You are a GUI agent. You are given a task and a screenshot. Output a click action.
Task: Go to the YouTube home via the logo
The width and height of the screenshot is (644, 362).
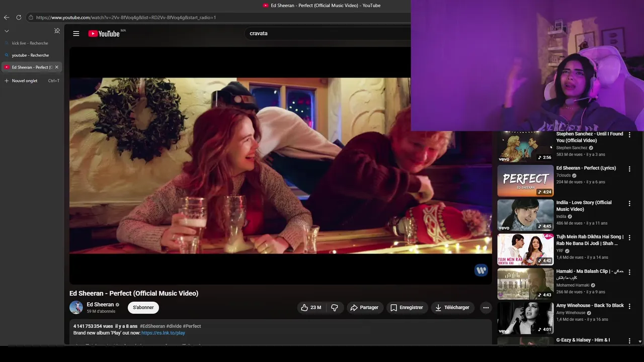104,34
